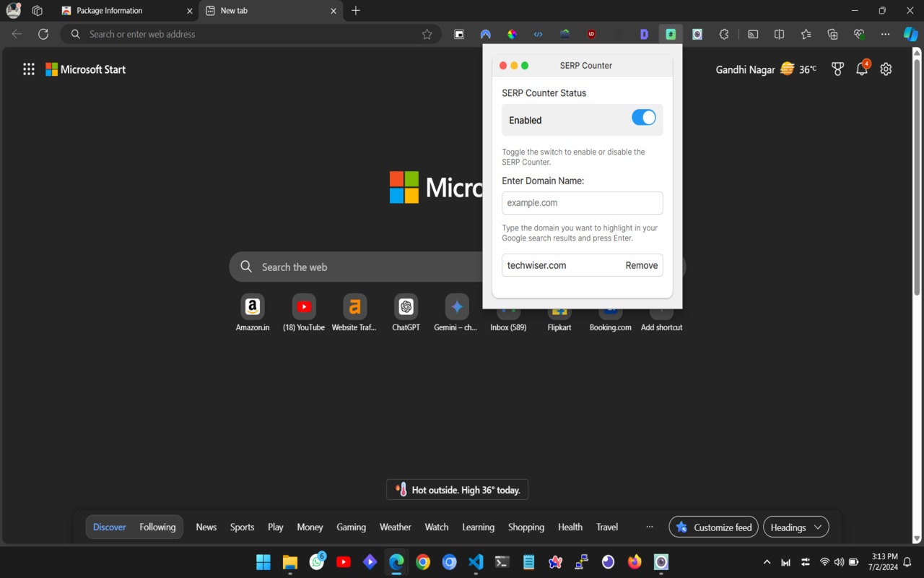Open the Sports feed category
The height and width of the screenshot is (578, 924).
242,527
